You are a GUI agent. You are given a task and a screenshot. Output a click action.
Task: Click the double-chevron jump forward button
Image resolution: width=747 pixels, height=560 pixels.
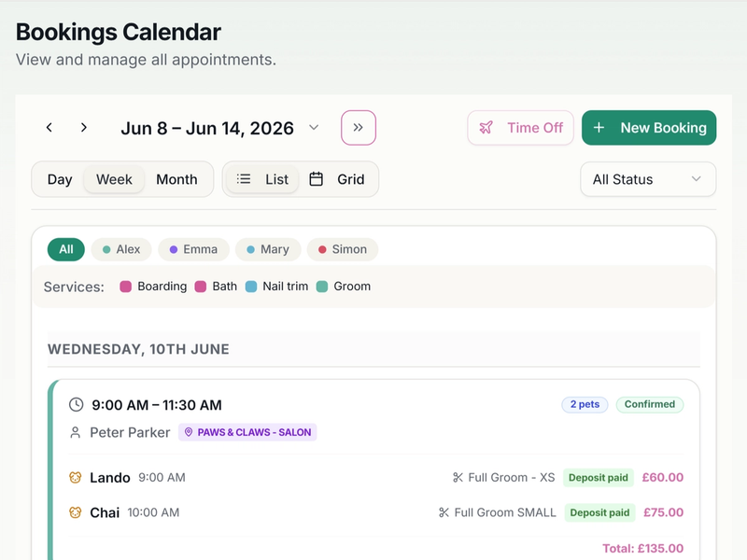coord(359,128)
